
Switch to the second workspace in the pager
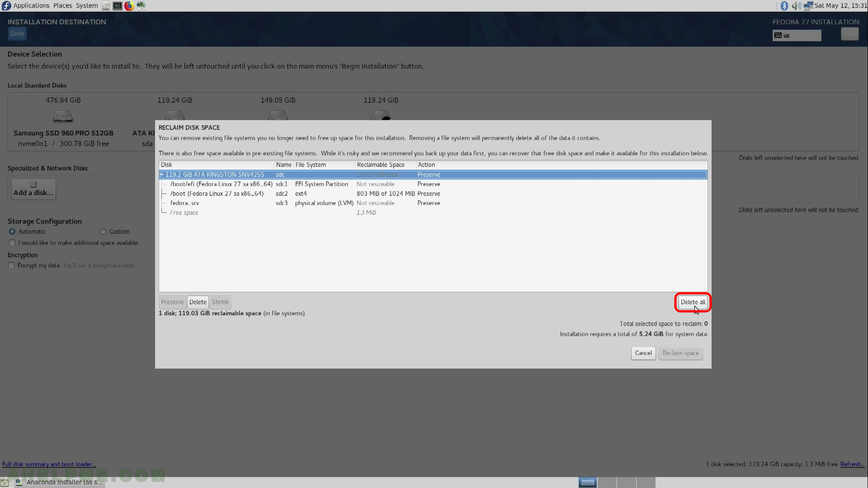pos(607,483)
